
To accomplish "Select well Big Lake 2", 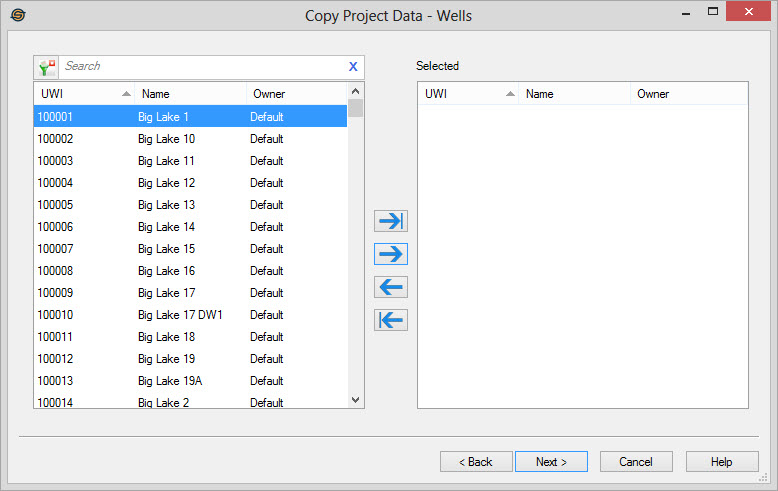I will coord(191,402).
